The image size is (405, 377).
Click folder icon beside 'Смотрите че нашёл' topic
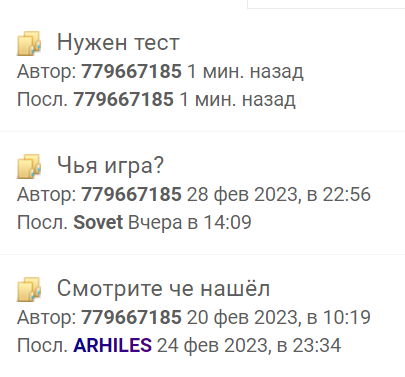pyautogui.click(x=29, y=289)
